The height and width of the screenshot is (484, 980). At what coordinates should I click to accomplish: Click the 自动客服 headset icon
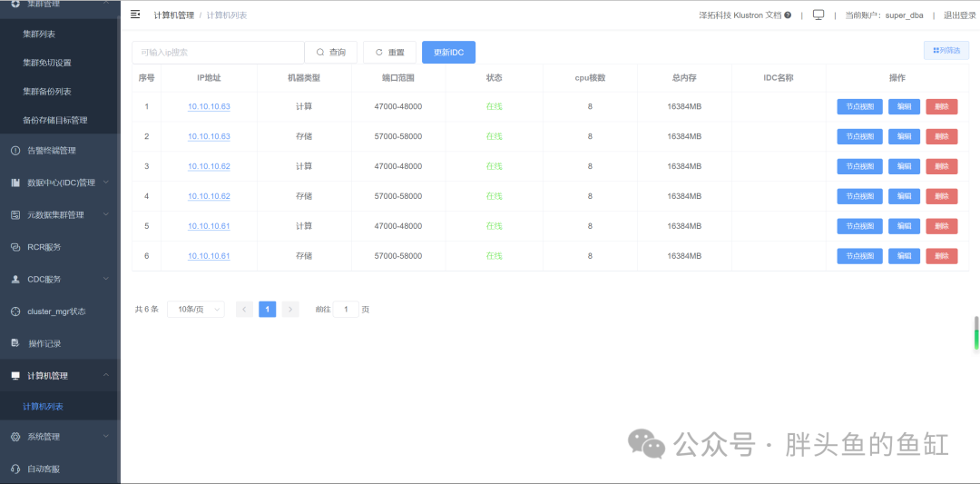[x=15, y=469]
